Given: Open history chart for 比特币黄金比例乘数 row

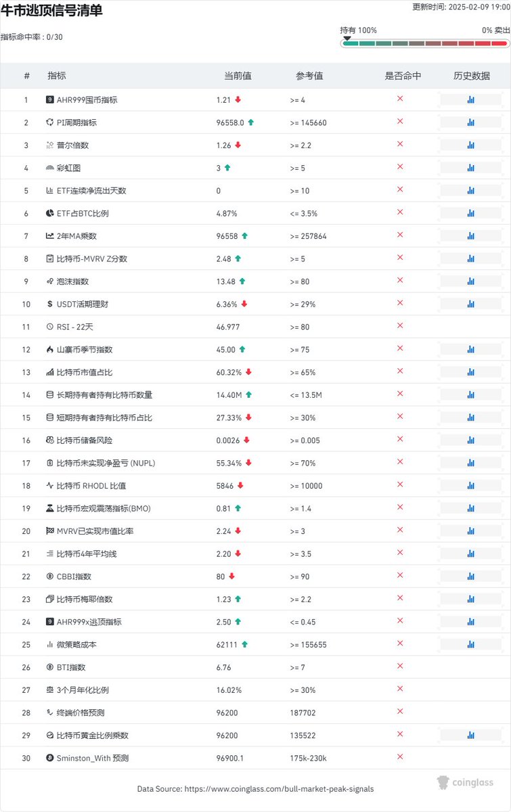Looking at the screenshot, I should [x=470, y=735].
